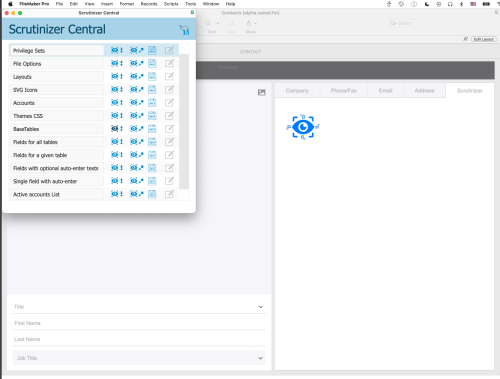Click the eye with pointer-arrow icon for Accounts
Image resolution: width=500 pixels, height=379 pixels.
point(137,102)
